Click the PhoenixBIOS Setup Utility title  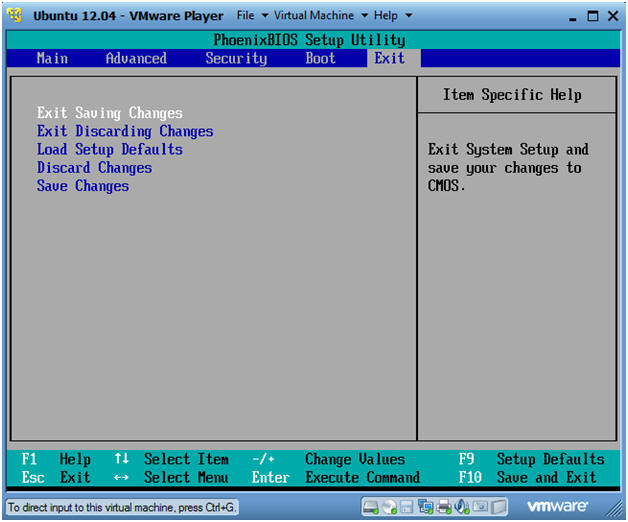(x=309, y=40)
